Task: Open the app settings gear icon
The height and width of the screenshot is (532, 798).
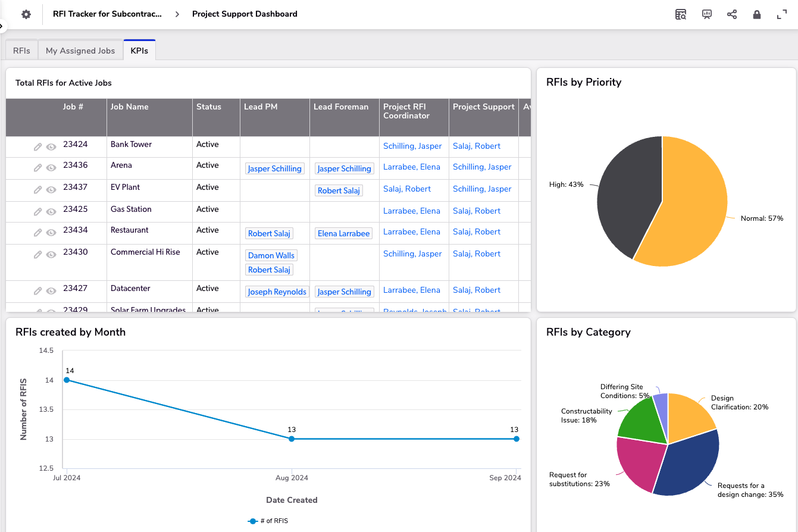Action: (26, 14)
